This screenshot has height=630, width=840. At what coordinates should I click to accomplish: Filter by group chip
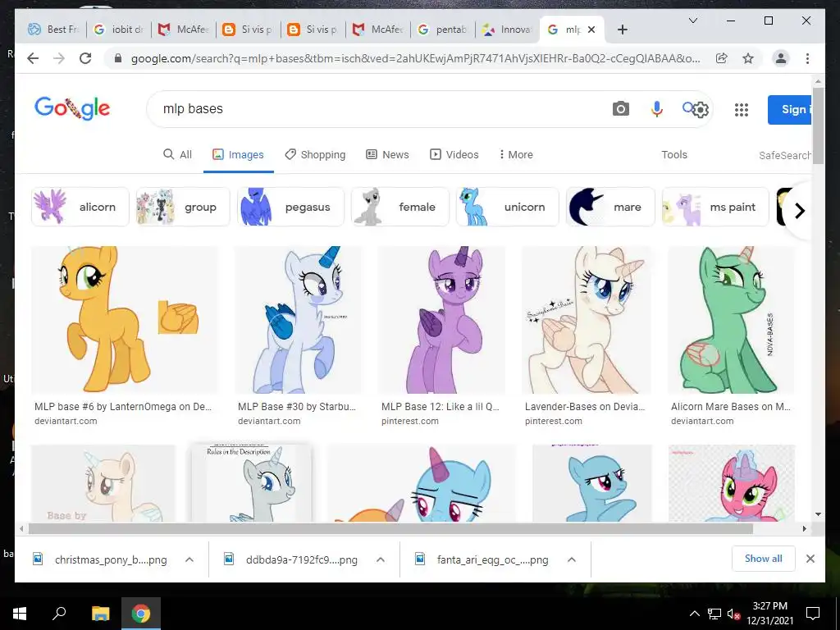pyautogui.click(x=183, y=207)
